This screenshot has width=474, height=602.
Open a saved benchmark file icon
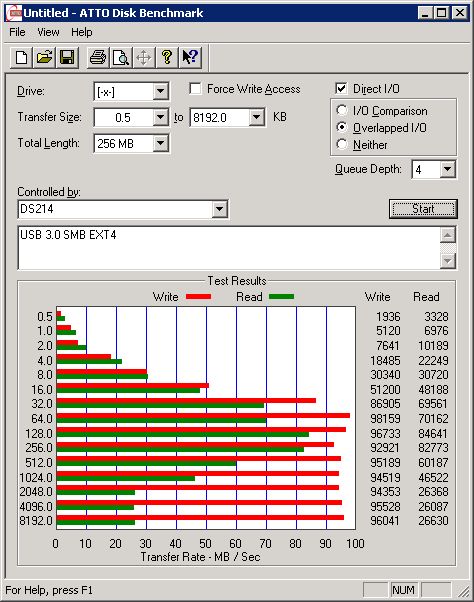(x=44, y=58)
